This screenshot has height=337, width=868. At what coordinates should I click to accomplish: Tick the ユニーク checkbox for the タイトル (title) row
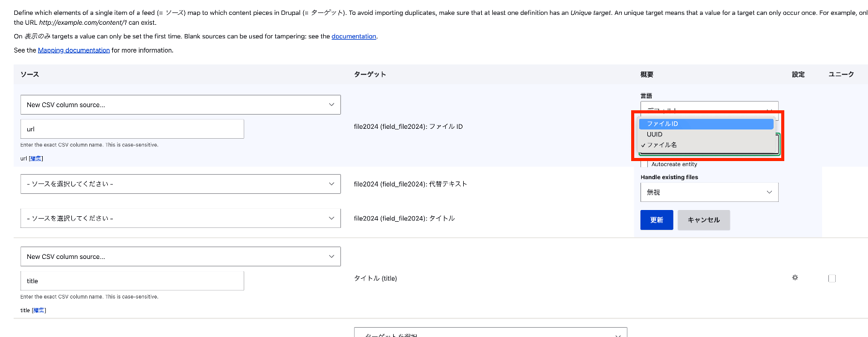click(x=831, y=278)
